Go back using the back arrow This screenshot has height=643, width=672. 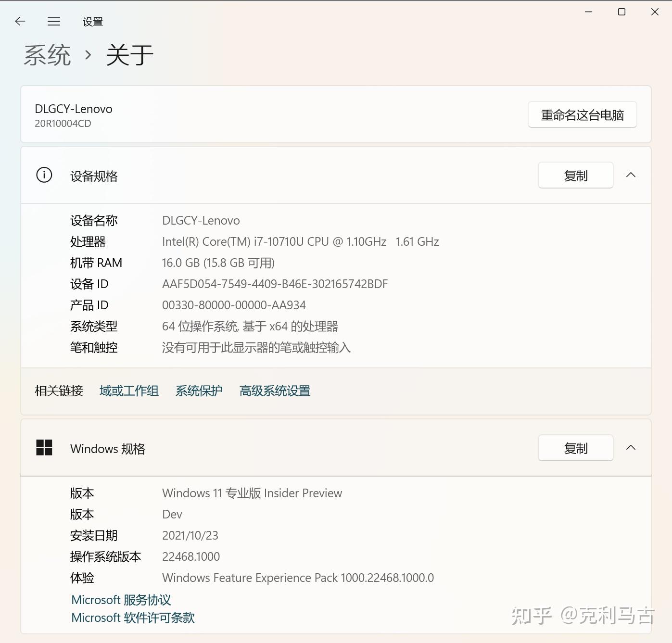click(20, 21)
